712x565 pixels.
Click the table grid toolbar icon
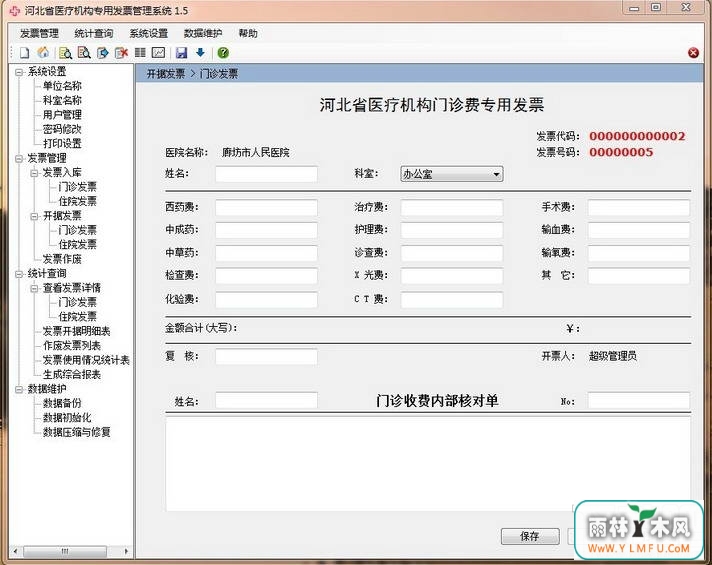pyautogui.click(x=140, y=53)
